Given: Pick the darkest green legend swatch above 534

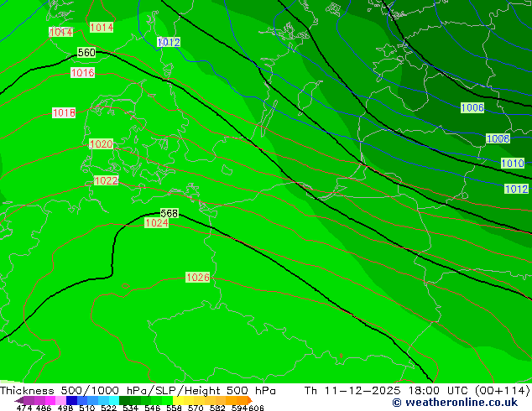Looking at the screenshot, I should (124, 400).
